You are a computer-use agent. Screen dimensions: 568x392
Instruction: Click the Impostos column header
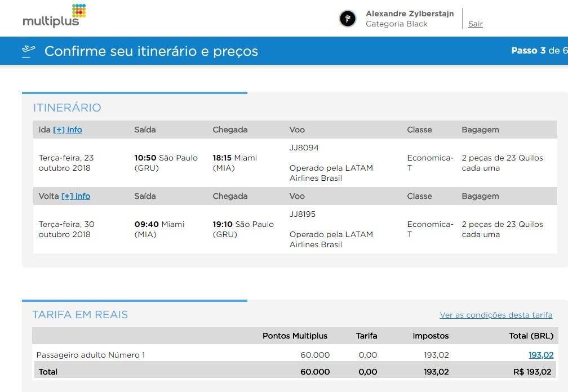coord(431,336)
